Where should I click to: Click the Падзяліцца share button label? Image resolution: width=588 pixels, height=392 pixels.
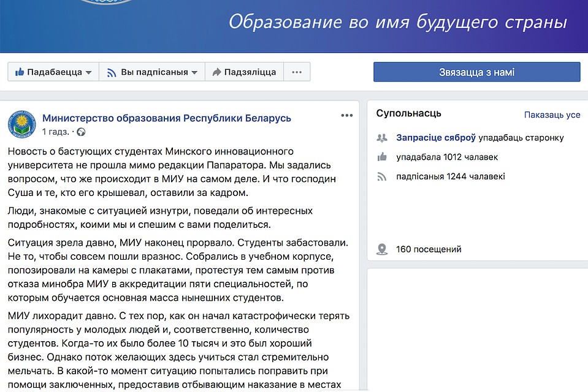pyautogui.click(x=250, y=72)
